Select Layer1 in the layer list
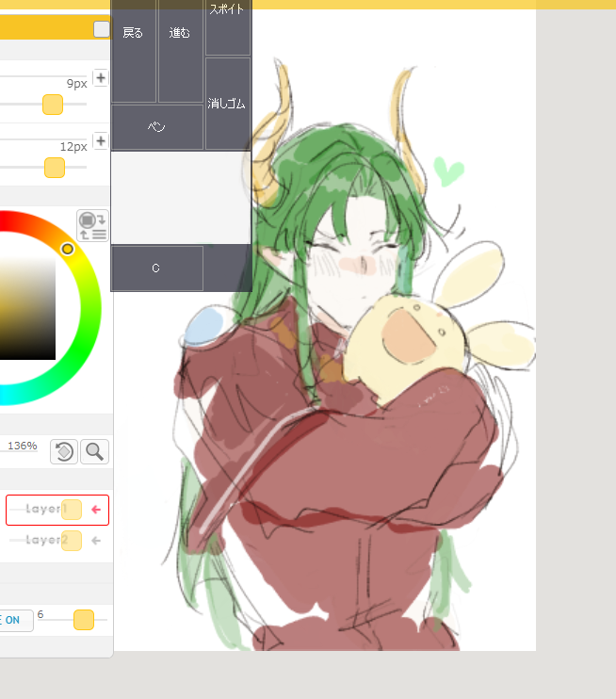Viewport: 616px width, 699px height. coord(57,510)
